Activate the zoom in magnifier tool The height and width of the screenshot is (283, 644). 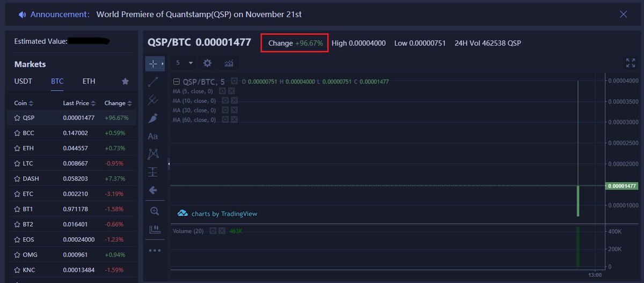click(x=154, y=211)
